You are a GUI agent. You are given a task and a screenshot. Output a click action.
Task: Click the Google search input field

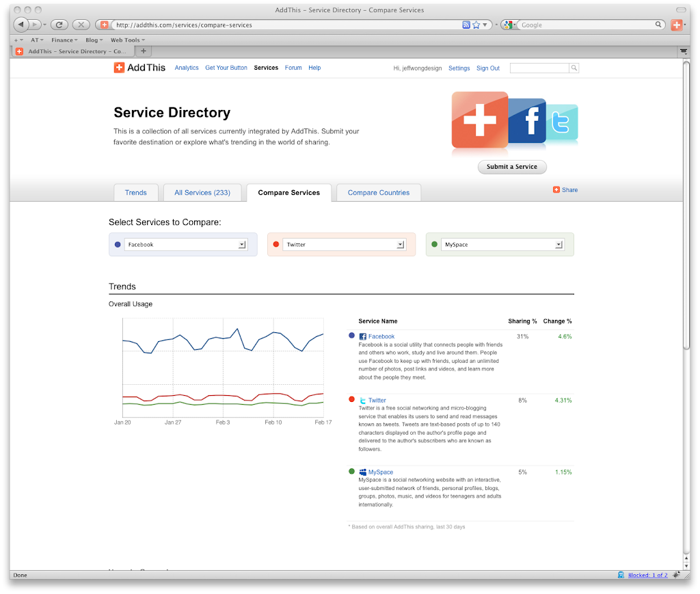point(587,25)
